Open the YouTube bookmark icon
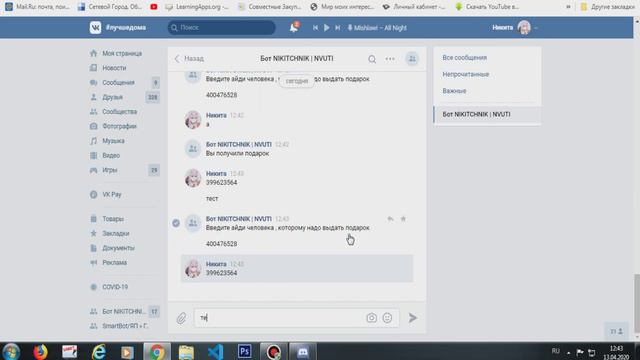 tap(154, 7)
